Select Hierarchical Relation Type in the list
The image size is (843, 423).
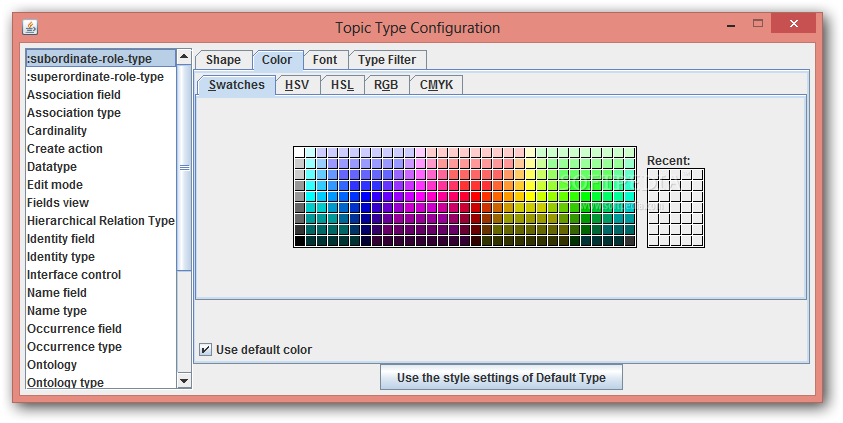coord(101,221)
